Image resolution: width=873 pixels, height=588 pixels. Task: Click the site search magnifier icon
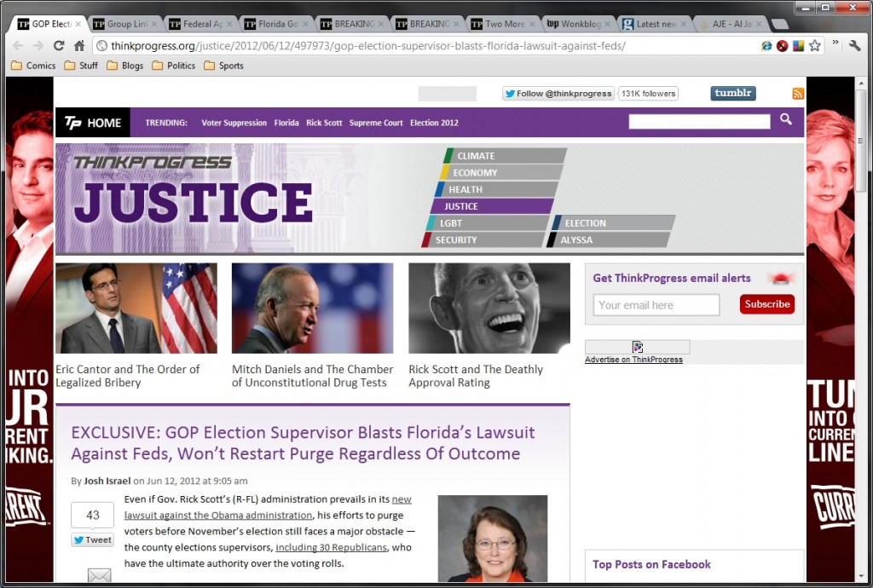click(785, 119)
